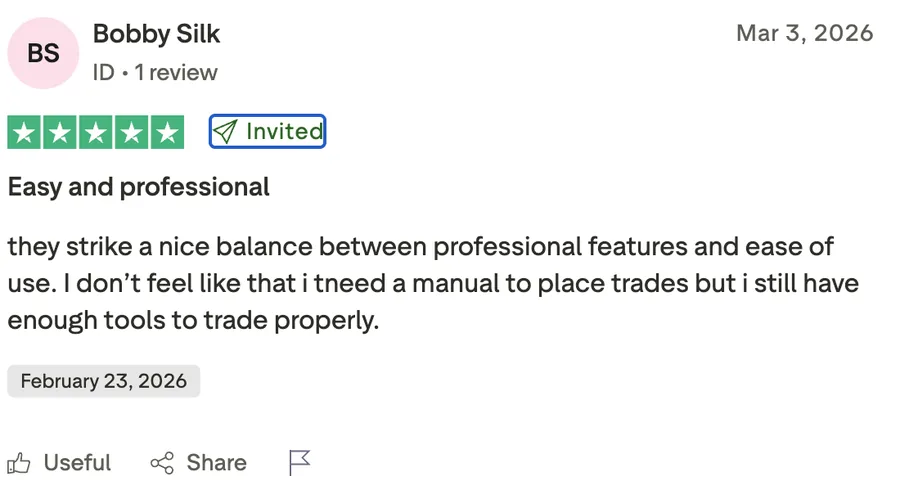Viewport: 900px width, 499px height.
Task: Click the paper plane icon in the Invited badge
Action: [226, 132]
